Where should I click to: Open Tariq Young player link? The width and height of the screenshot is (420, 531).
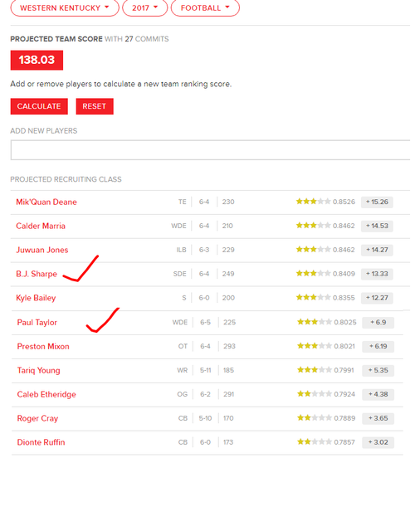(39, 371)
